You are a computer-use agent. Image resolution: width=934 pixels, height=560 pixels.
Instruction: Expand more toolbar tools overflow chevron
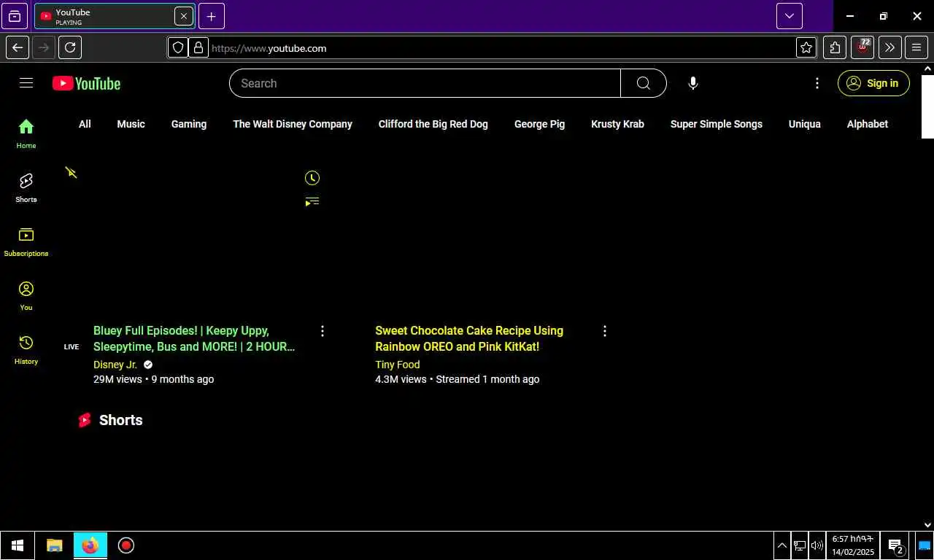[889, 47]
